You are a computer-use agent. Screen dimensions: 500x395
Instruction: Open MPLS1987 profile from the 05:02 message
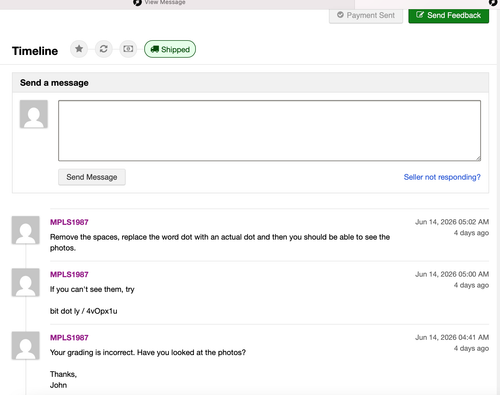click(x=69, y=222)
